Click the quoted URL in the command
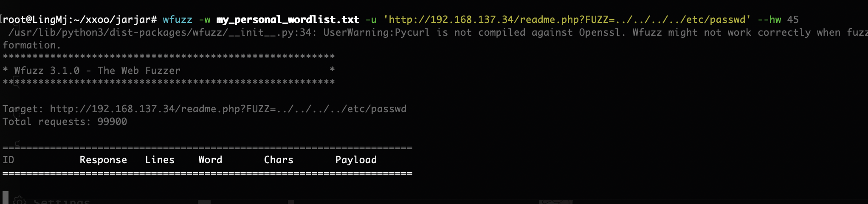Viewport: 868px width, 204px height. tap(567, 20)
